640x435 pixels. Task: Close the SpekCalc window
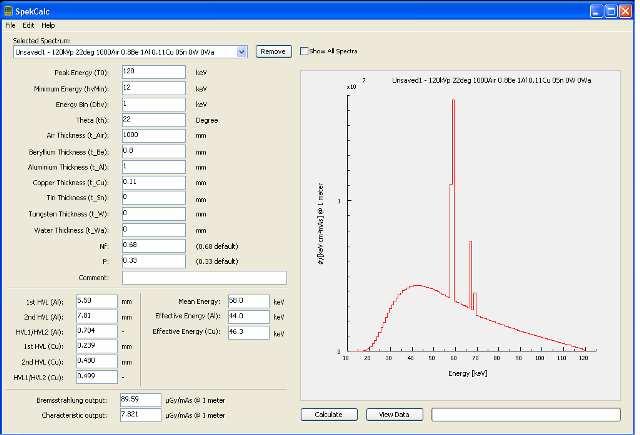tap(625, 11)
